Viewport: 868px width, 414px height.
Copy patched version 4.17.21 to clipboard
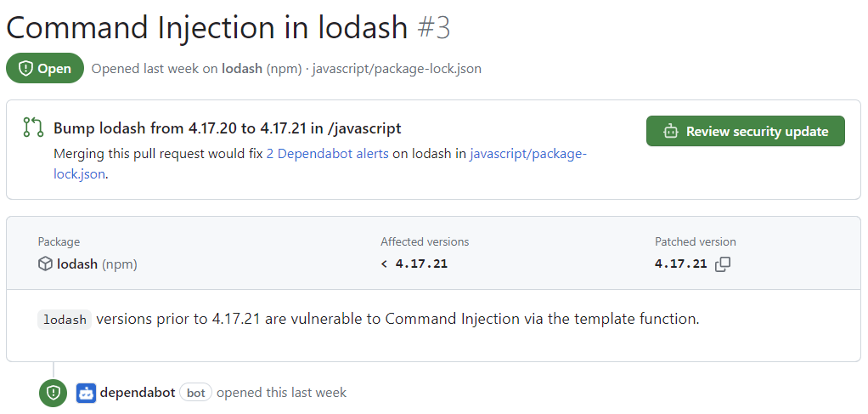tap(723, 264)
